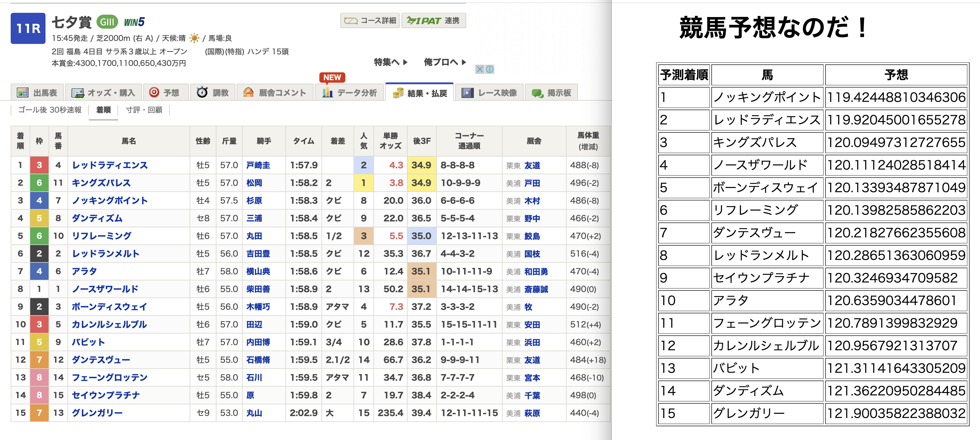Click the ad info icon
980x440 pixels.
pos(490,69)
